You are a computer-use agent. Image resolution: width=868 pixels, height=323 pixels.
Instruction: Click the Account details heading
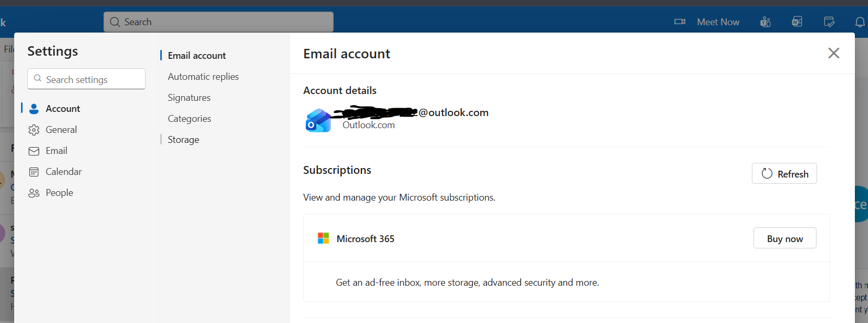click(x=340, y=90)
